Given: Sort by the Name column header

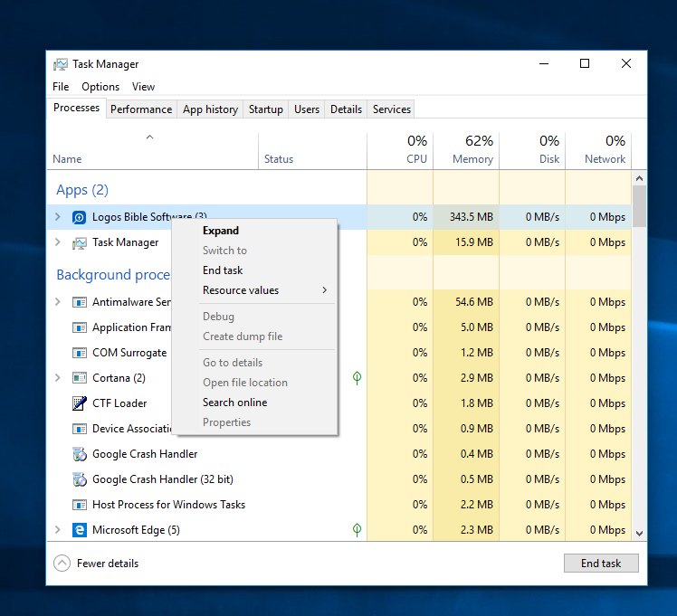Looking at the screenshot, I should [152, 150].
